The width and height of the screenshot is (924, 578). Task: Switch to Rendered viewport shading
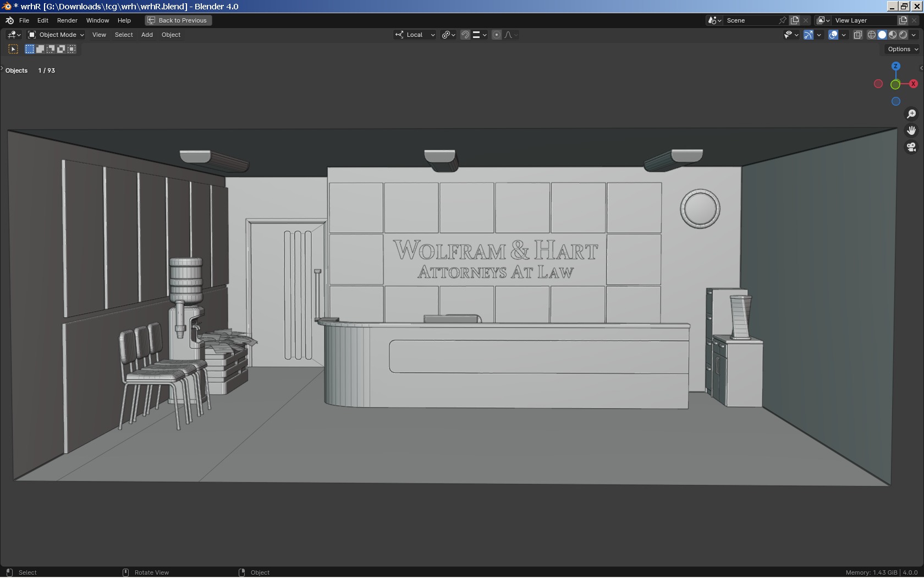coord(903,35)
